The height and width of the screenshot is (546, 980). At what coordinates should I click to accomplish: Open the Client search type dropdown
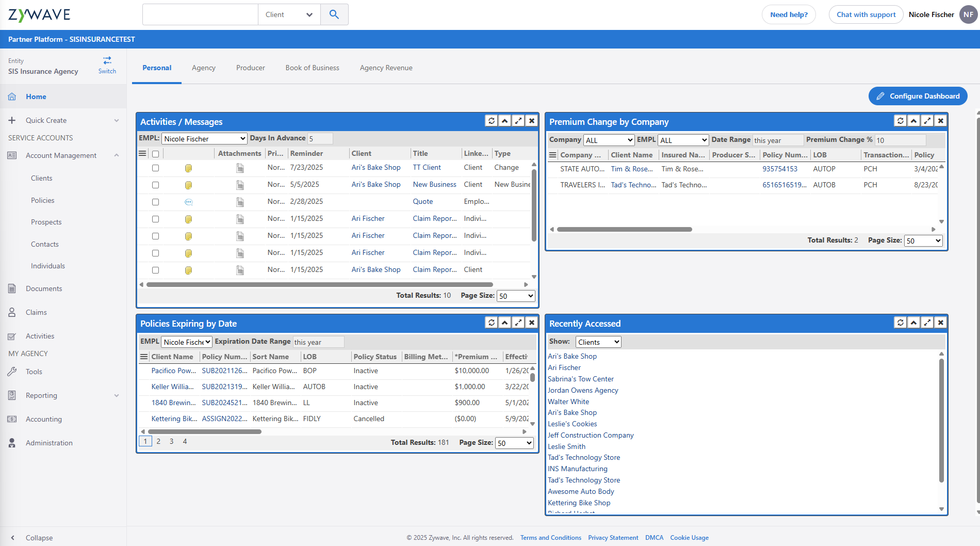[289, 14]
